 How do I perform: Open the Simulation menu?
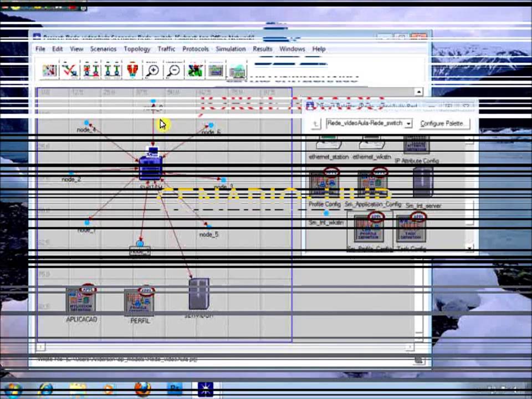(231, 49)
